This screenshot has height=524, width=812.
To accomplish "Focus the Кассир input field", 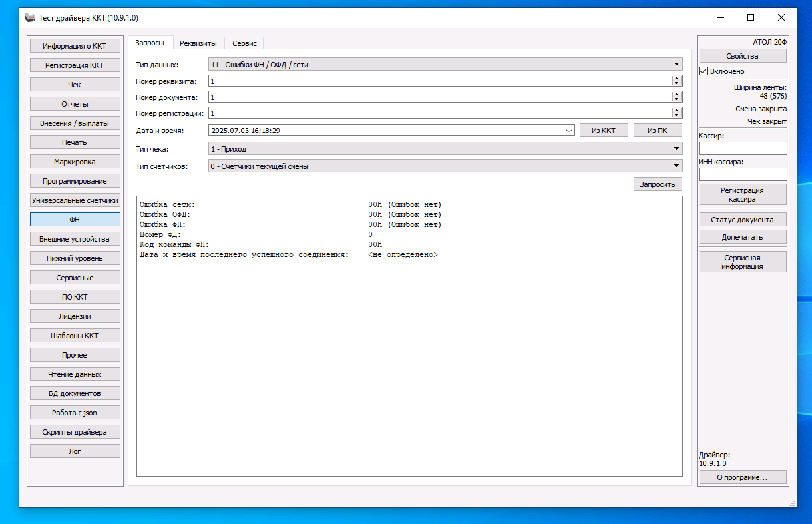I will coord(743,148).
